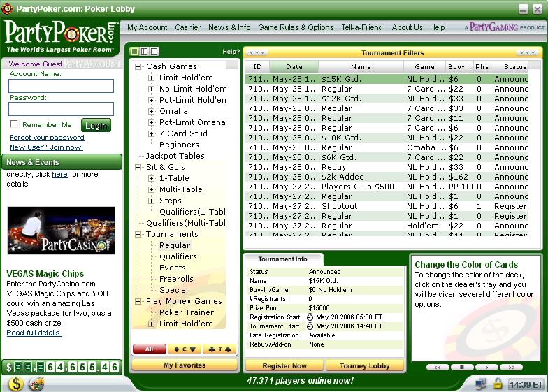Screen dimensions: 548x392
Task: Click the 'here' link in News & Events
Action: click(59, 175)
